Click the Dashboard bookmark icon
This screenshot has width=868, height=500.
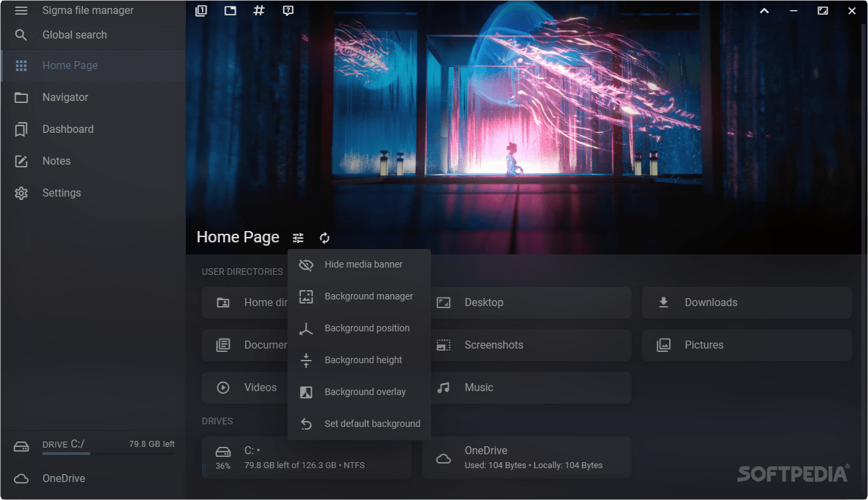coord(21,129)
